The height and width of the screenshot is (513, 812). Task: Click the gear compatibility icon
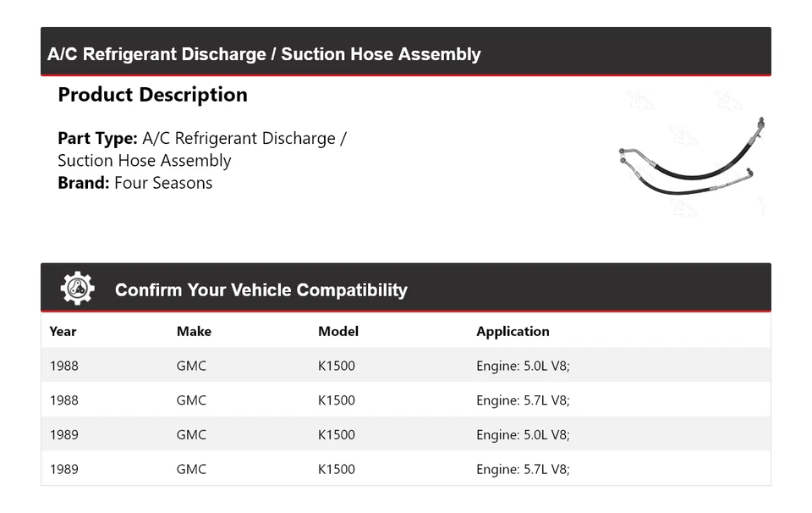(78, 289)
